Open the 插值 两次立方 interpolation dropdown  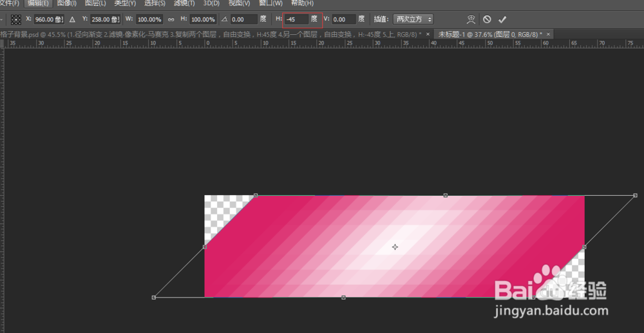click(413, 19)
